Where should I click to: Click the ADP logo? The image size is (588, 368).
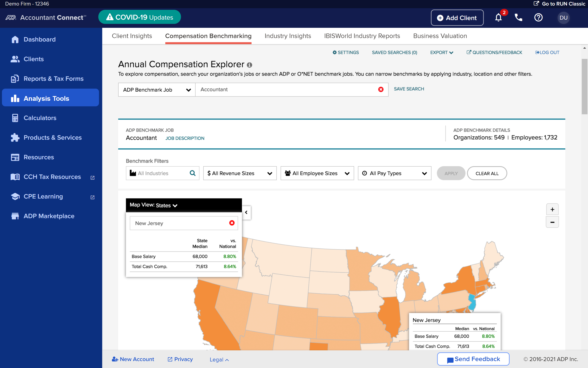point(11,18)
